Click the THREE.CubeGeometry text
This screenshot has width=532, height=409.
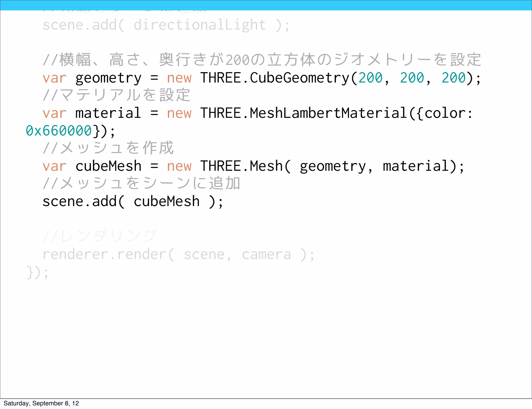[x=275, y=78]
